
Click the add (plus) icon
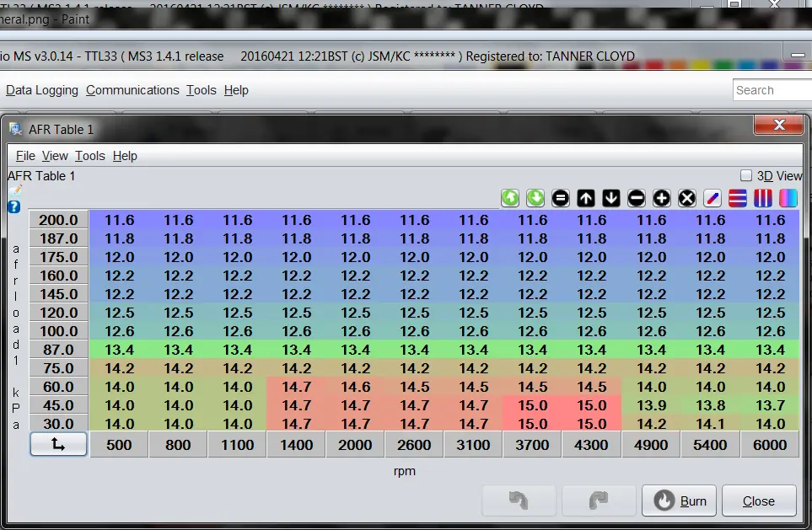[662, 198]
